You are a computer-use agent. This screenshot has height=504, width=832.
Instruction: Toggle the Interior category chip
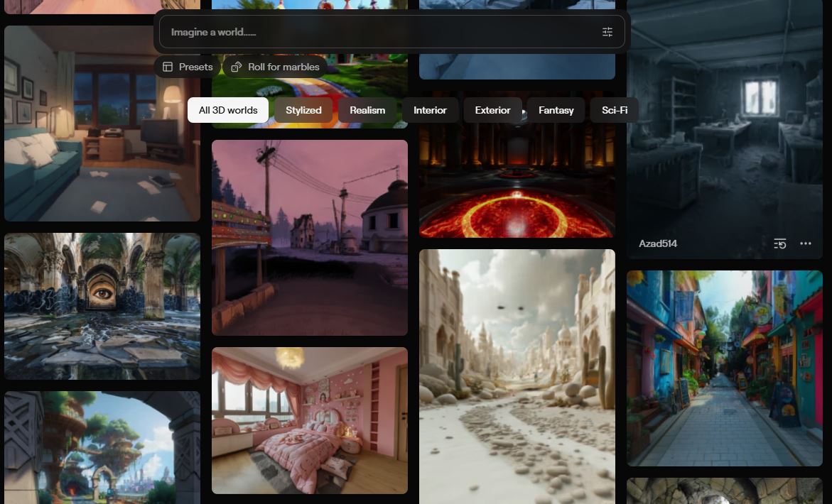click(430, 110)
